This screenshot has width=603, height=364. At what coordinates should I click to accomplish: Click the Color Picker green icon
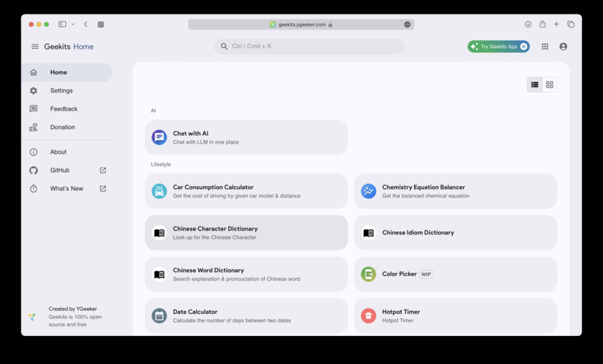(368, 274)
